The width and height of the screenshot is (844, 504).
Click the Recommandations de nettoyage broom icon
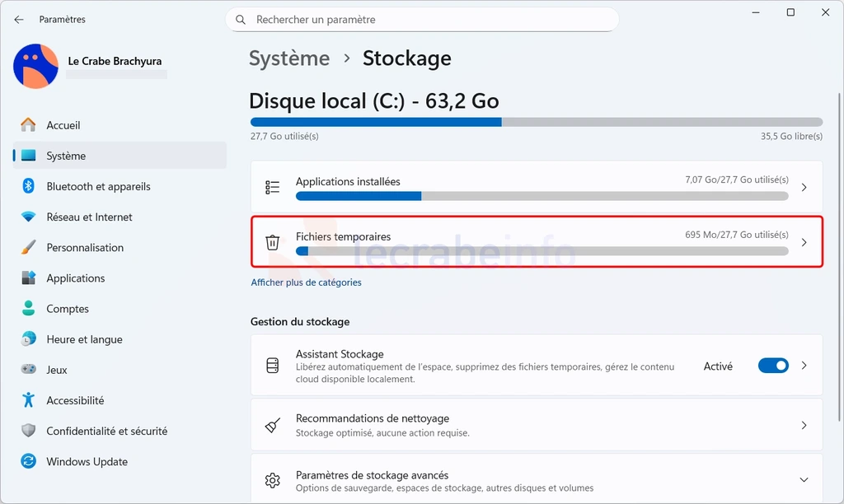click(272, 426)
